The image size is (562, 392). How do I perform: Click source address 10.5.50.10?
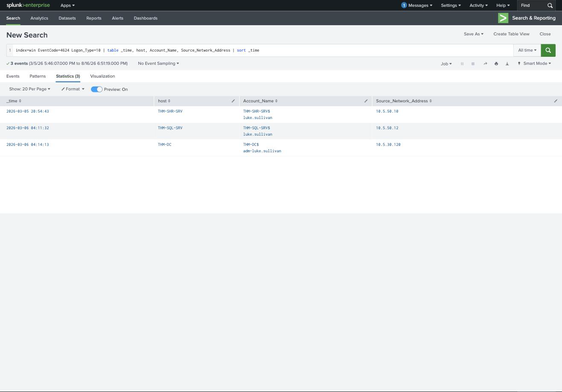[x=387, y=111]
